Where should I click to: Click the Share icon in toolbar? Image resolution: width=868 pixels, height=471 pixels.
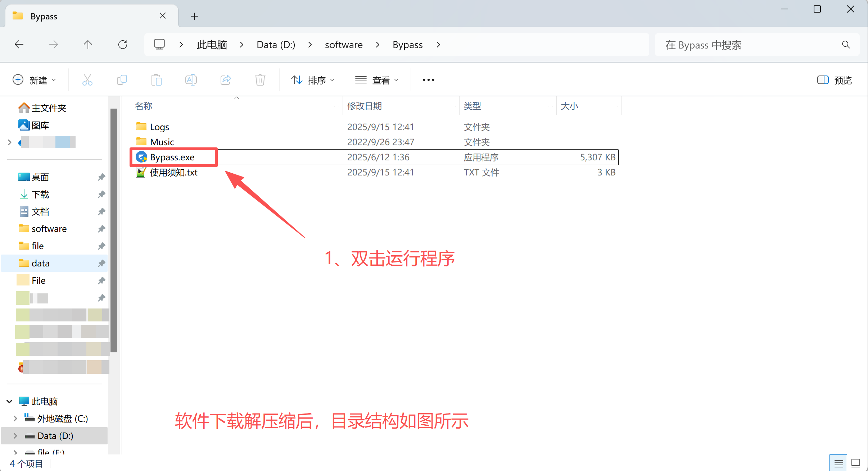pyautogui.click(x=226, y=80)
